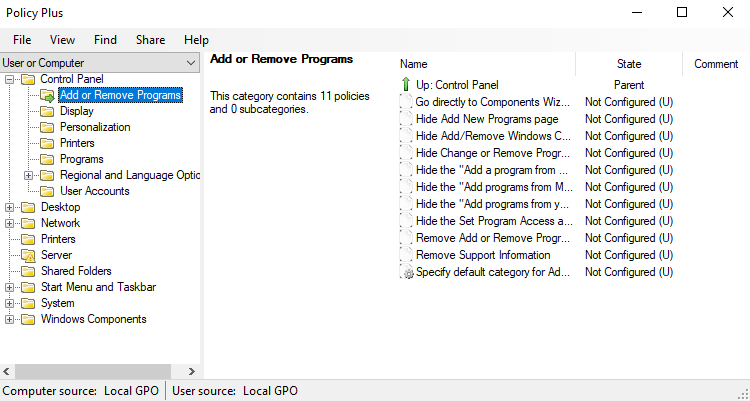Viewport: 750px width, 401px height.
Task: Click the Desktop folder icon
Action: (28, 207)
